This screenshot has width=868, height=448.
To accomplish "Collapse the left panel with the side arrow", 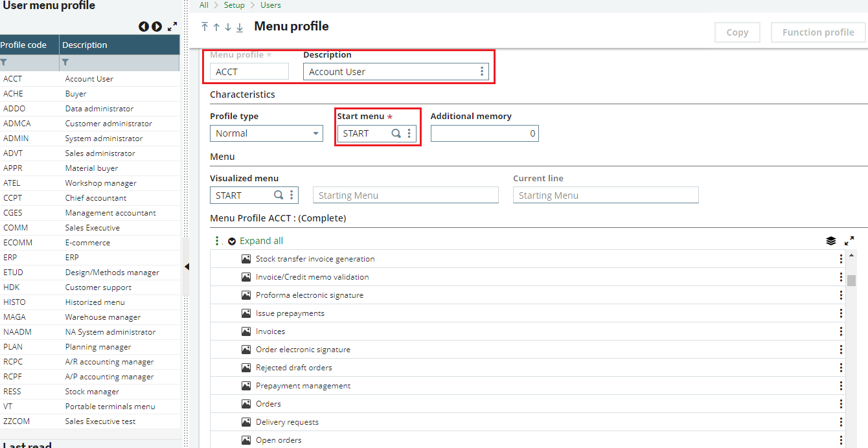I will pyautogui.click(x=187, y=265).
